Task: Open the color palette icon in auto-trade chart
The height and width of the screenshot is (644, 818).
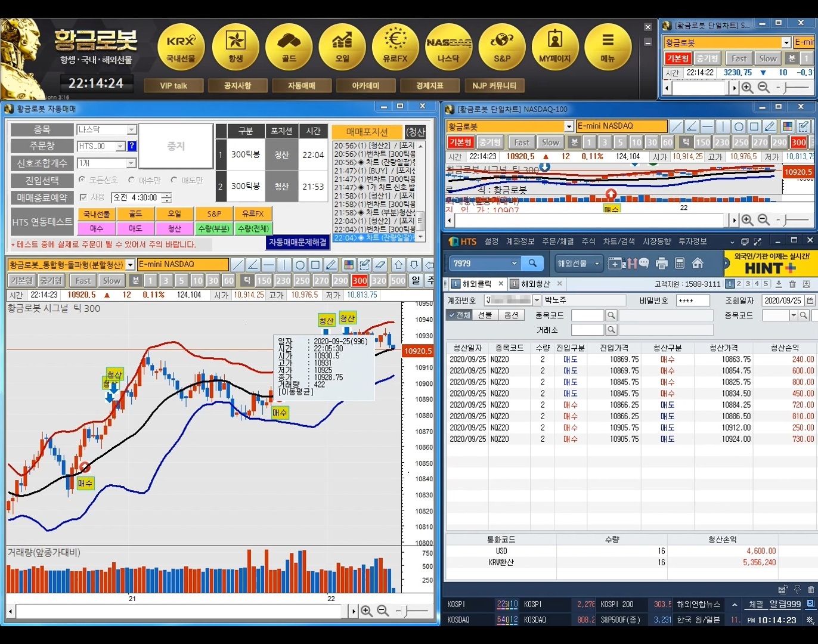Action: (x=349, y=265)
